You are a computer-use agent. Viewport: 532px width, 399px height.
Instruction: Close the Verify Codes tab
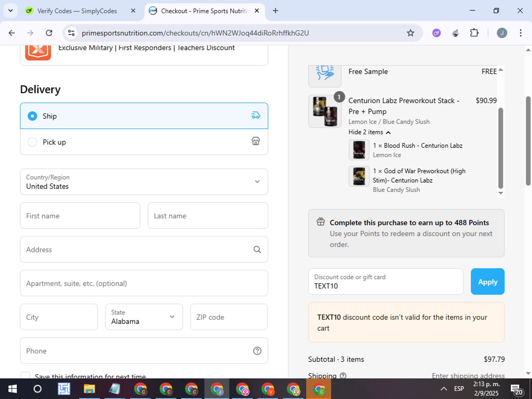pos(133,11)
